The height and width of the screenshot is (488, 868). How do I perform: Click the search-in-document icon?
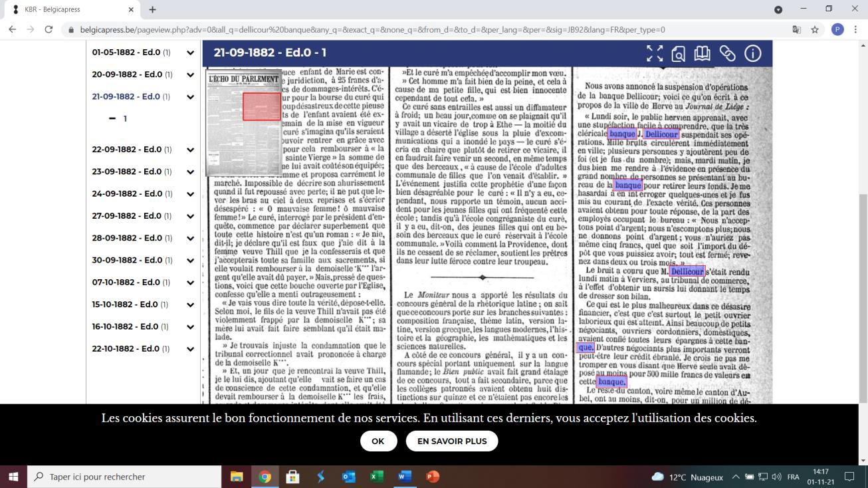click(x=678, y=54)
